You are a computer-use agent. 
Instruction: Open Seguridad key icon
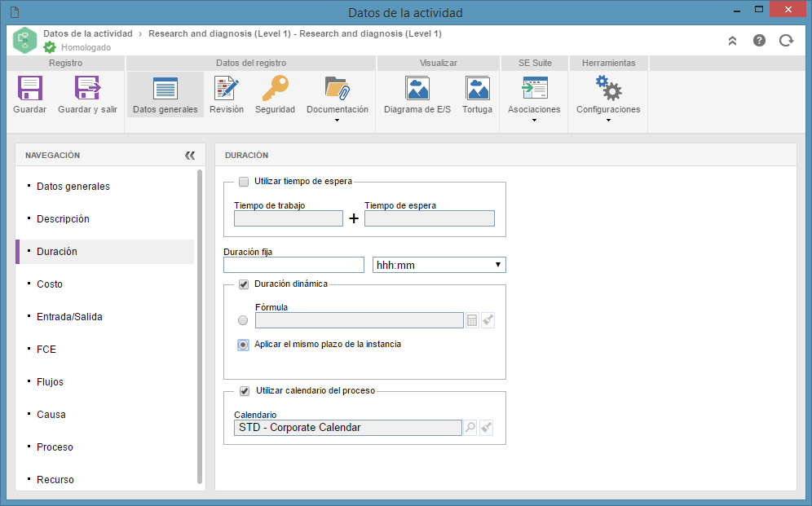(275, 88)
